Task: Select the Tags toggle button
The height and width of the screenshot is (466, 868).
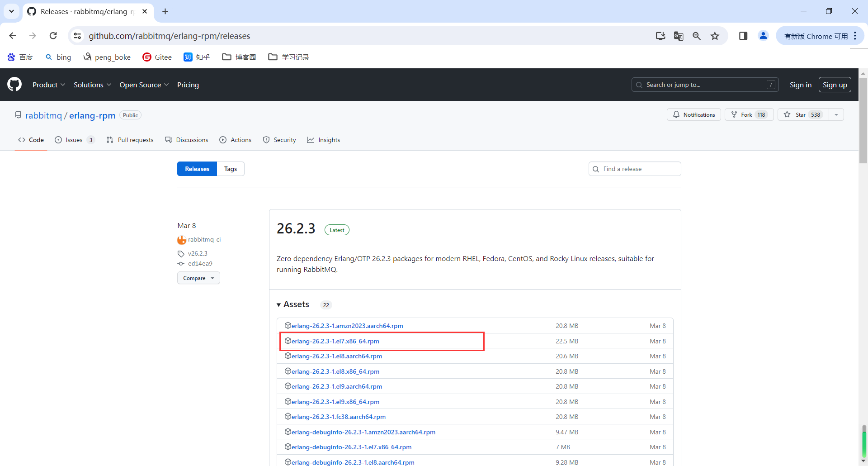Action: click(231, 169)
